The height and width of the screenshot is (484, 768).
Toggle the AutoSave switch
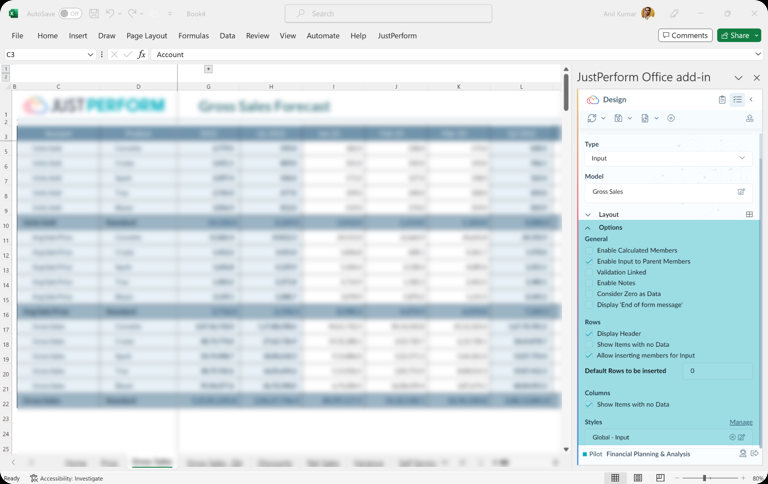pos(69,14)
